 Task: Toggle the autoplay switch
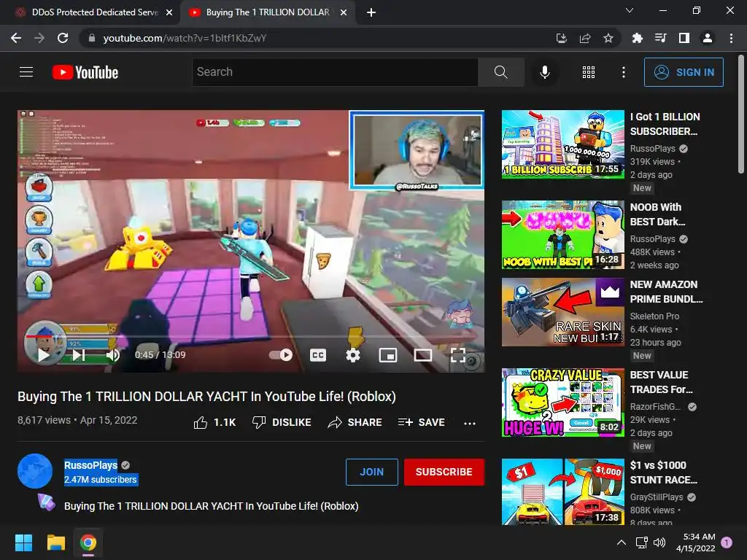click(281, 355)
